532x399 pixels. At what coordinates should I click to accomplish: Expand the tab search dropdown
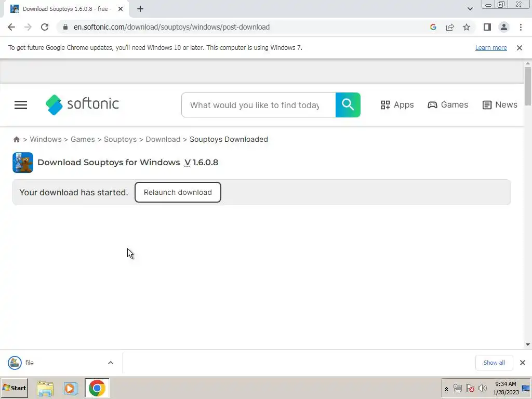point(470,9)
